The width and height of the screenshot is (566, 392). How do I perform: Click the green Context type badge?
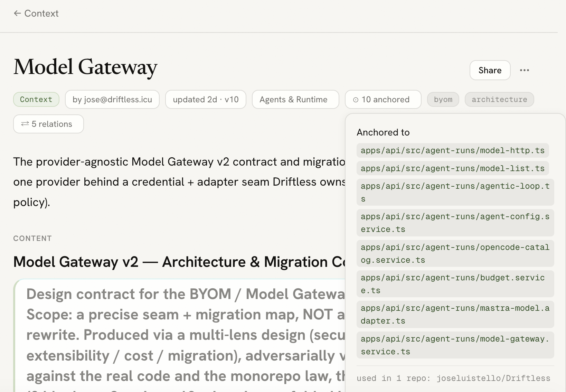pos(36,100)
